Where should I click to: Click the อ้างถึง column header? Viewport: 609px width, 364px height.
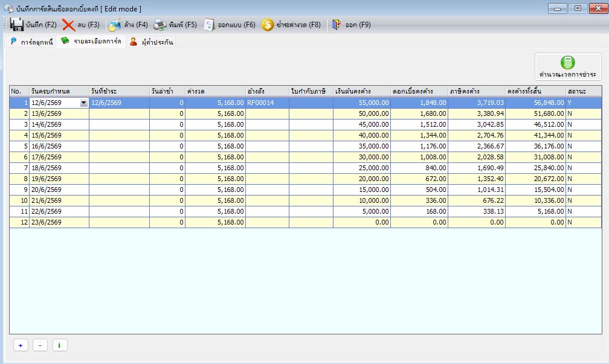[267, 92]
